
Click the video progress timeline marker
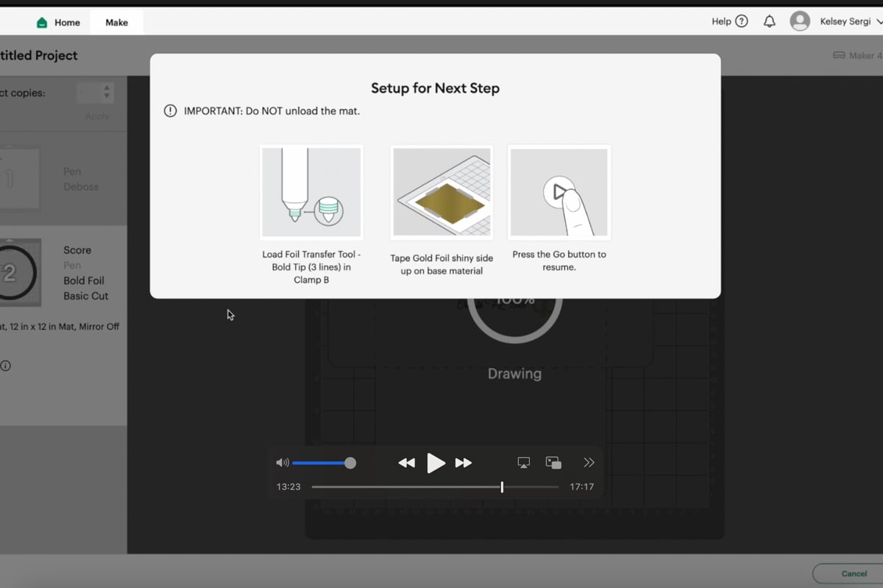point(502,486)
